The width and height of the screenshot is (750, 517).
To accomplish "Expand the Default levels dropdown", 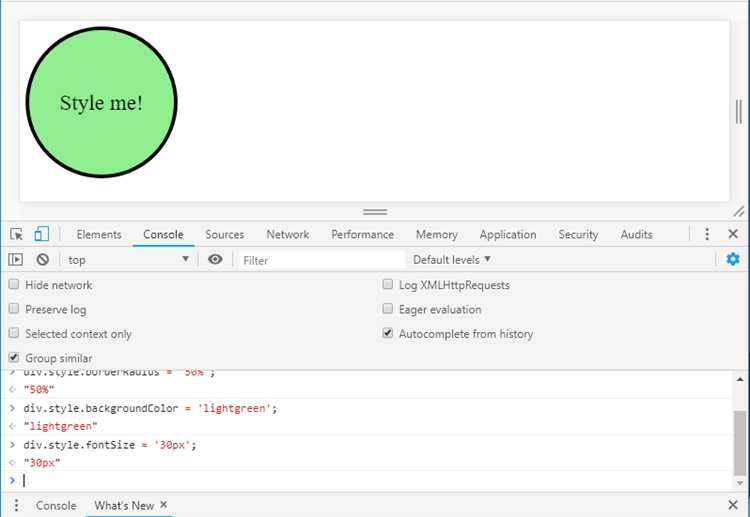I will (x=452, y=259).
